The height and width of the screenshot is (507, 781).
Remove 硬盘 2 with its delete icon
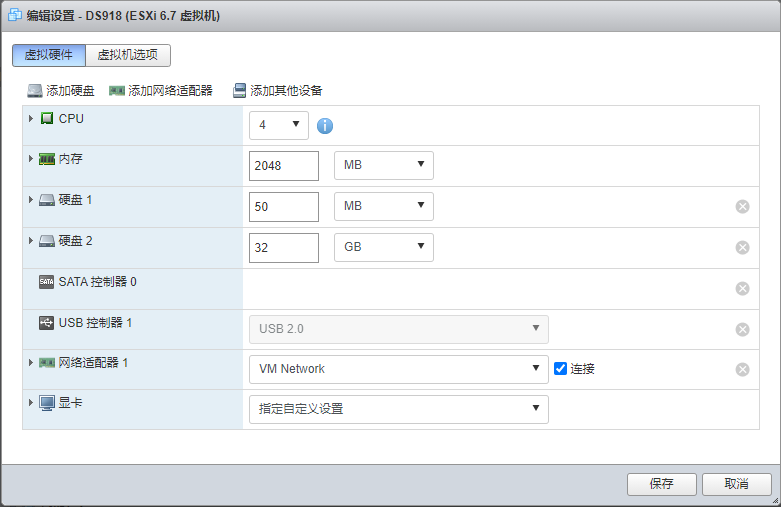pyautogui.click(x=742, y=248)
